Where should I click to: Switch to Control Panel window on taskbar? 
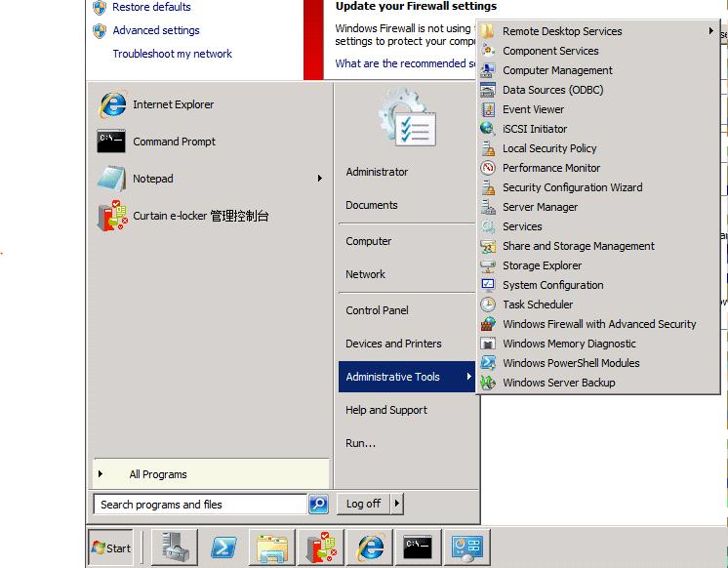[x=467, y=548]
